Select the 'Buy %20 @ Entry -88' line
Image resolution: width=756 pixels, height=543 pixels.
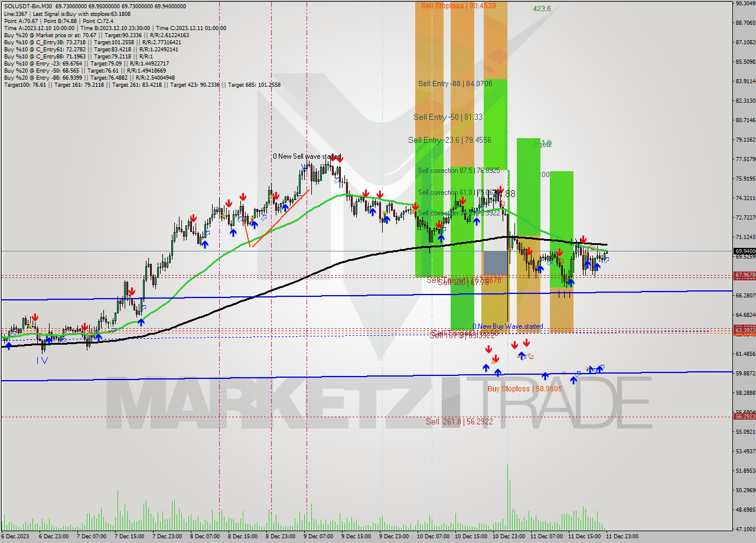pos(89,77)
